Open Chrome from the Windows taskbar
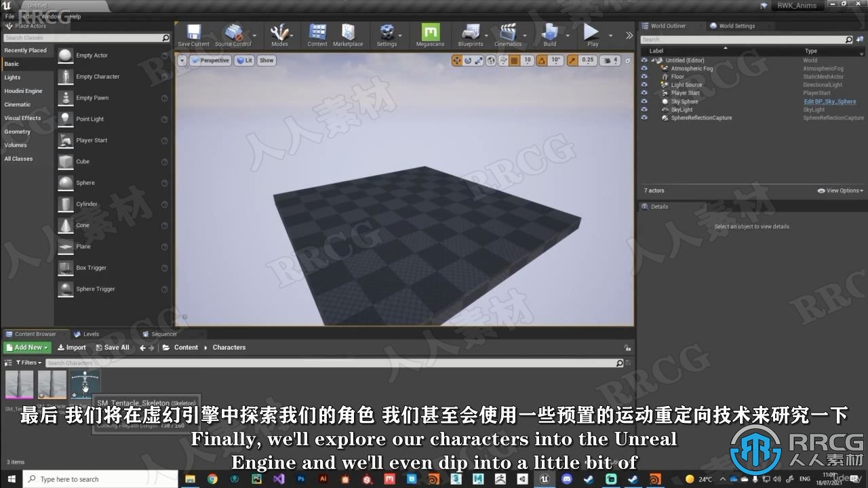This screenshot has width=868, height=488. [x=212, y=479]
